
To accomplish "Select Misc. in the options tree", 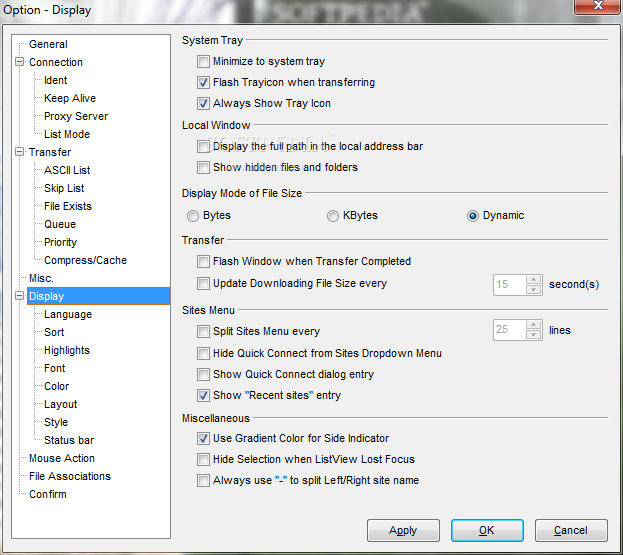I will click(x=41, y=278).
